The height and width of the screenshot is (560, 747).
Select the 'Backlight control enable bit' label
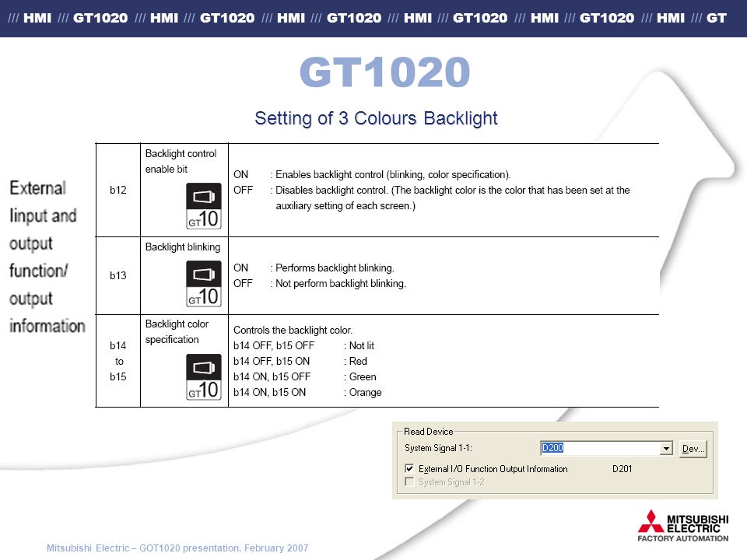tap(181, 161)
